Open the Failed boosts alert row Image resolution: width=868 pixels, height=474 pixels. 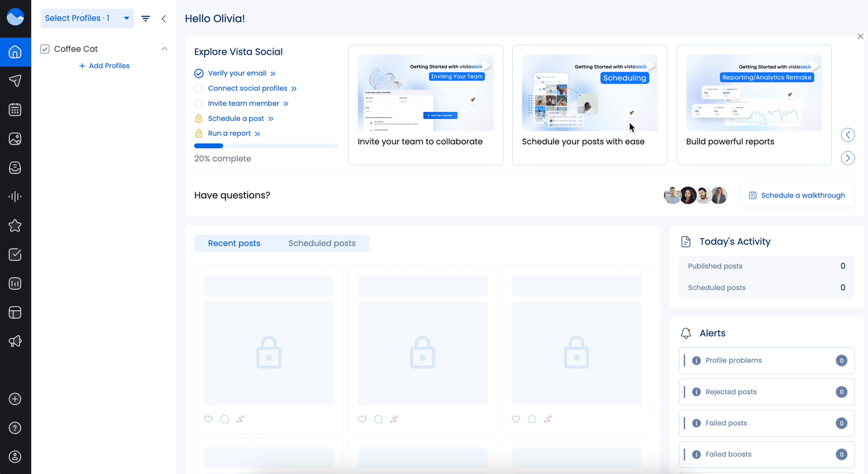point(767,455)
